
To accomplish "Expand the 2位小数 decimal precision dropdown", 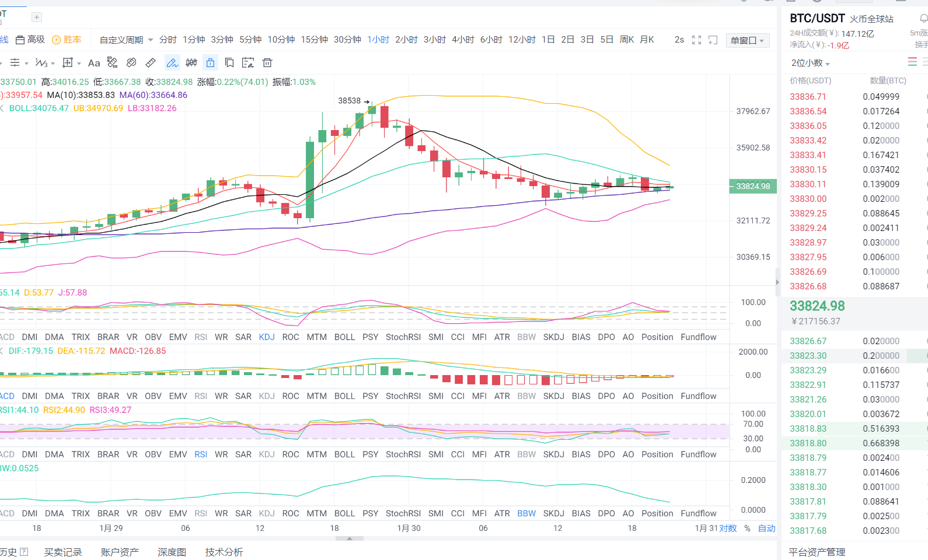I will 810,63.
